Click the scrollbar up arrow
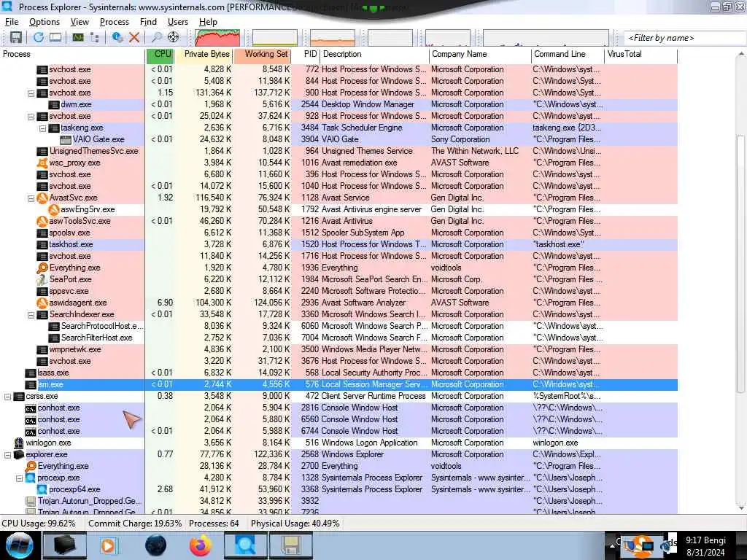The height and width of the screenshot is (560, 747). pyautogui.click(x=741, y=54)
